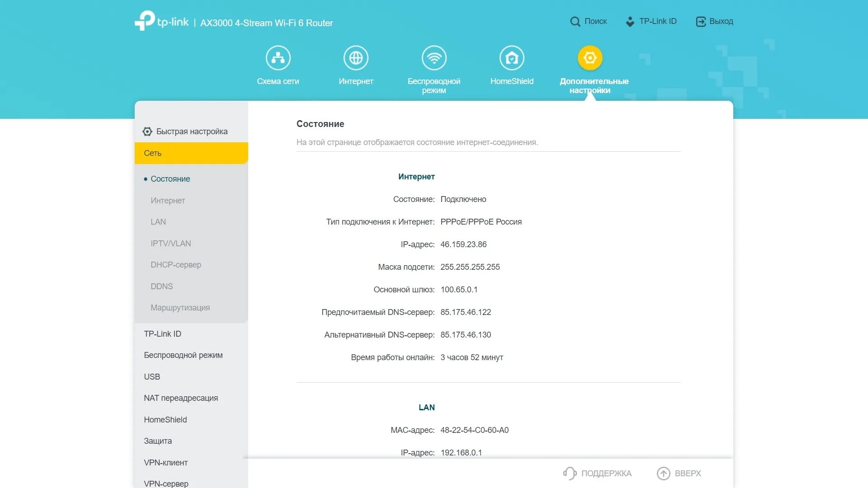
Task: Click the AX3000 4-Stream Wi-Fi 6 Router title
Action: [x=266, y=23]
